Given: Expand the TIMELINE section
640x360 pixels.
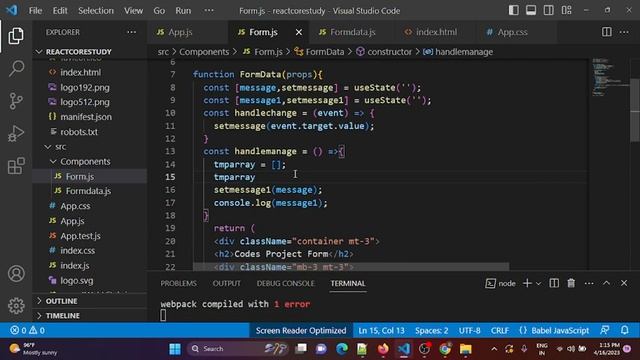Looking at the screenshot, I should (x=62, y=316).
